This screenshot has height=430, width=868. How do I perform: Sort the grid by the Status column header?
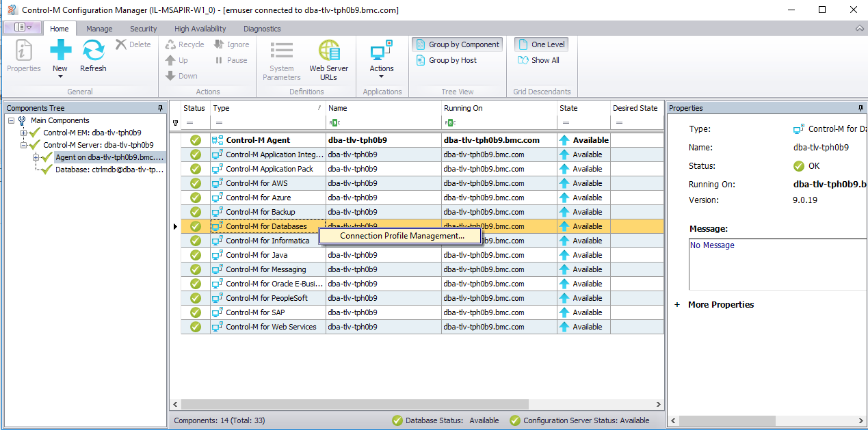(x=195, y=108)
